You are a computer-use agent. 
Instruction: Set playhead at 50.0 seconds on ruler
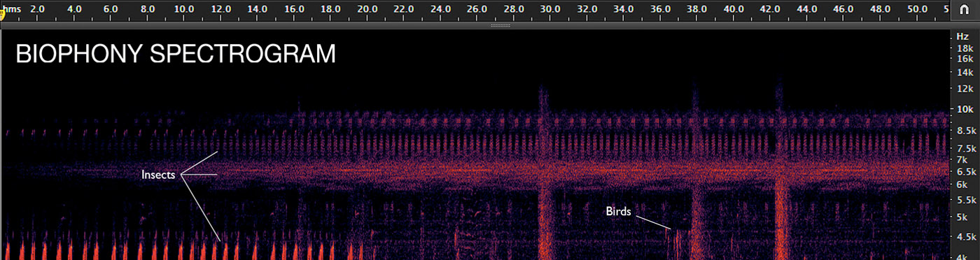pos(917,10)
